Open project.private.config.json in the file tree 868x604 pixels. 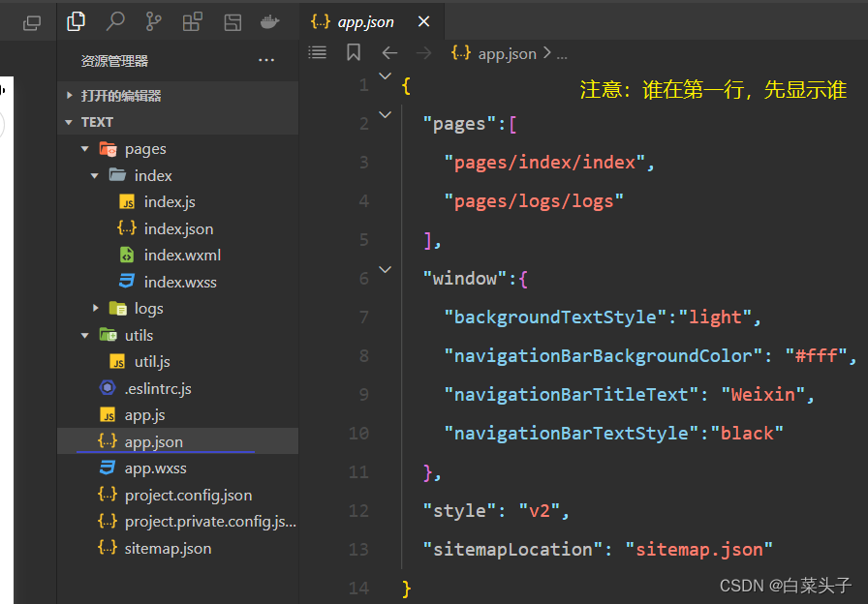(x=210, y=522)
